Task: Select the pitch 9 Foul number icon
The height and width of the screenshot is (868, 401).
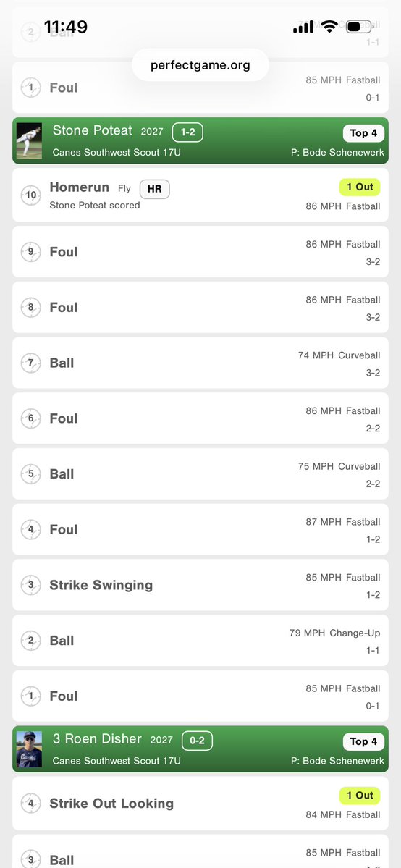Action: (x=31, y=252)
